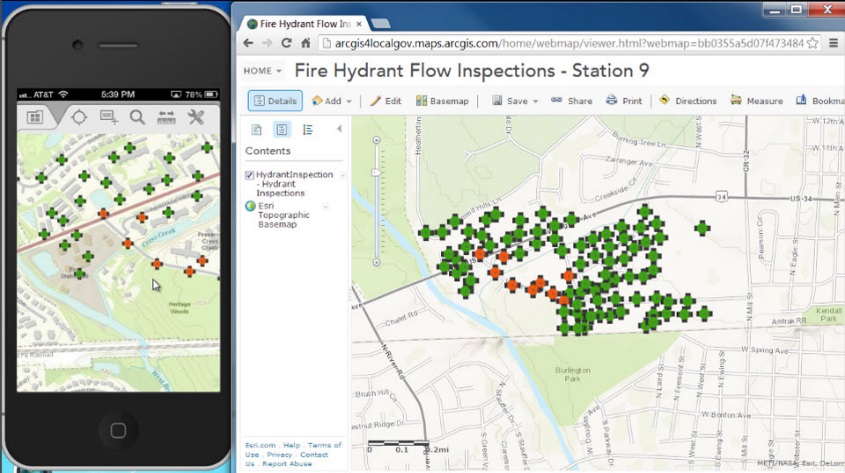Reload the browser page
The image size is (845, 473).
(x=286, y=43)
